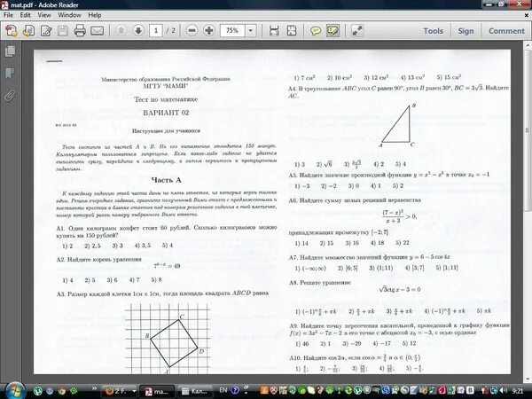Open the Windows Start orb

(13, 390)
